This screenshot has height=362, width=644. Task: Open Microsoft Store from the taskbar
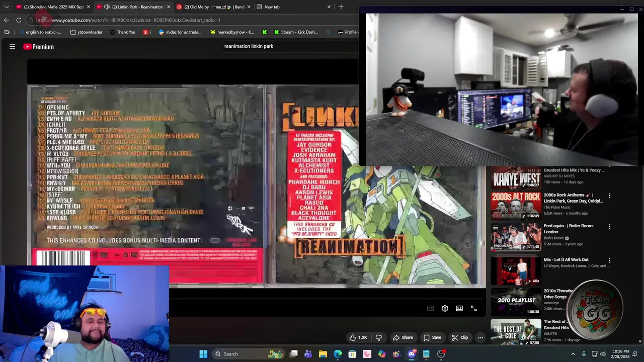point(352,354)
